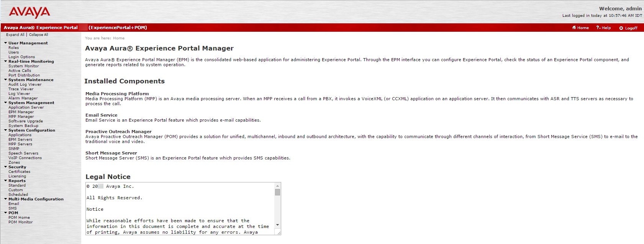
Task: Click the Legal Notice scroll down arrow
Action: click(277, 225)
